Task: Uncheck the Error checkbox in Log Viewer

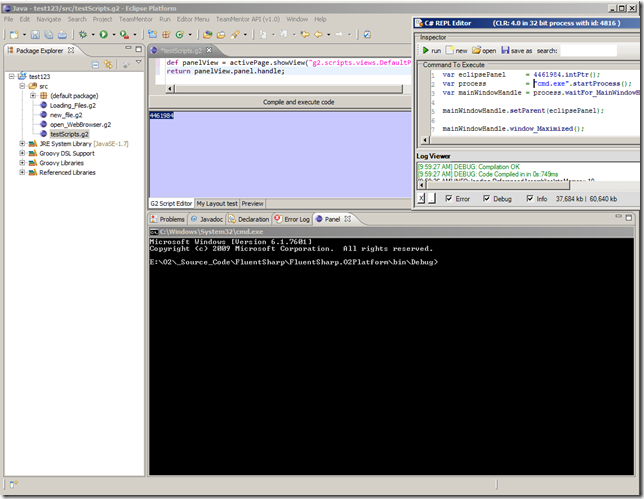Action: click(447, 198)
